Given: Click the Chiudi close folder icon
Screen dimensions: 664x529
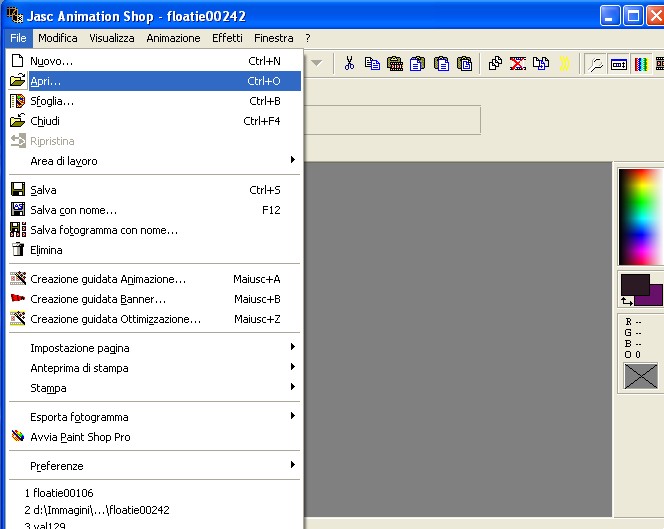Looking at the screenshot, I should coord(17,121).
